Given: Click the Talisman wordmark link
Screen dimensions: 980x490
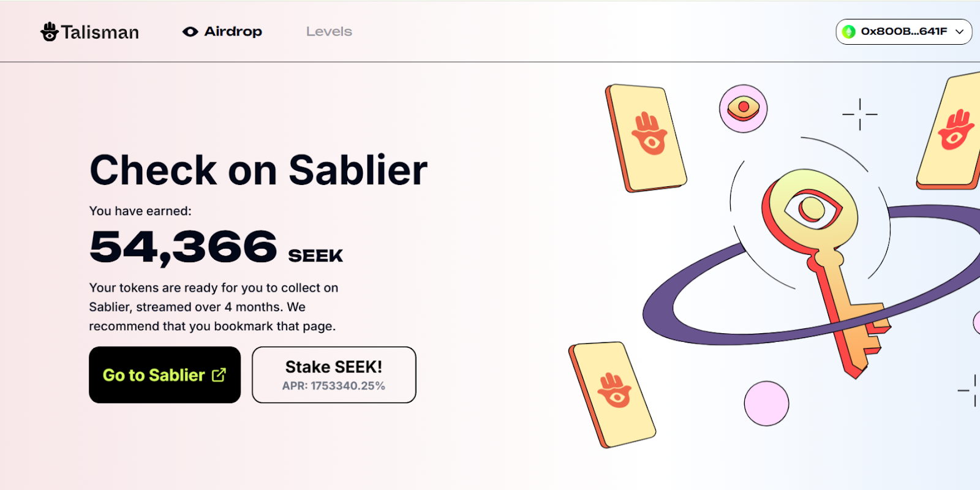Looking at the screenshot, I should [100, 32].
